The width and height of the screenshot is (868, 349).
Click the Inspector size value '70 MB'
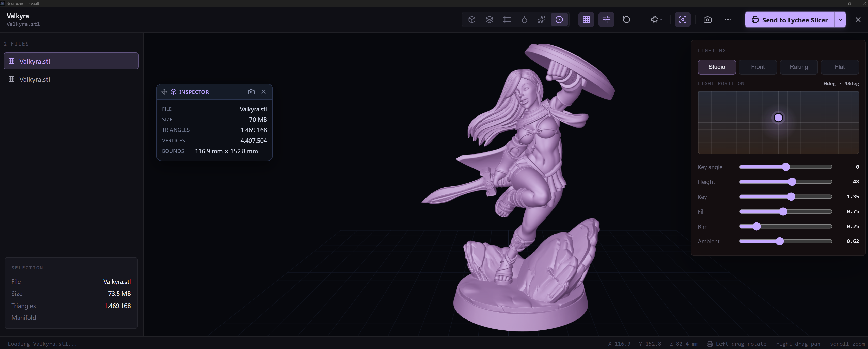pos(258,120)
